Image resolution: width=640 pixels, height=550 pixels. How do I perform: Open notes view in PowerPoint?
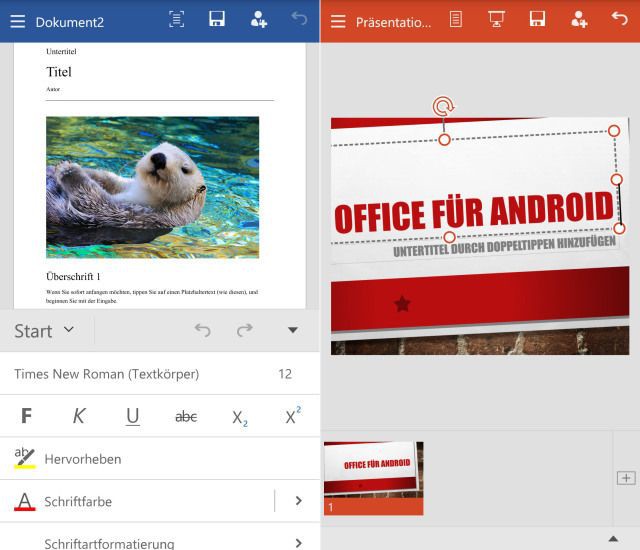coord(456,19)
